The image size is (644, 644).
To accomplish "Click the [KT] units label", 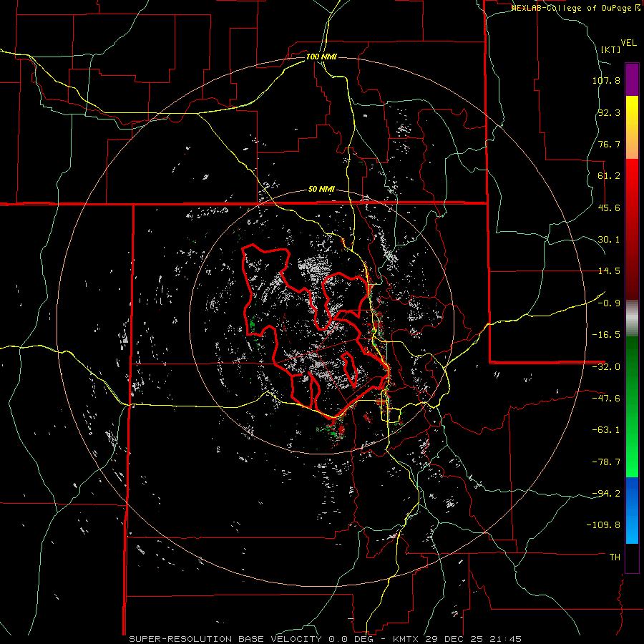I will pos(610,49).
